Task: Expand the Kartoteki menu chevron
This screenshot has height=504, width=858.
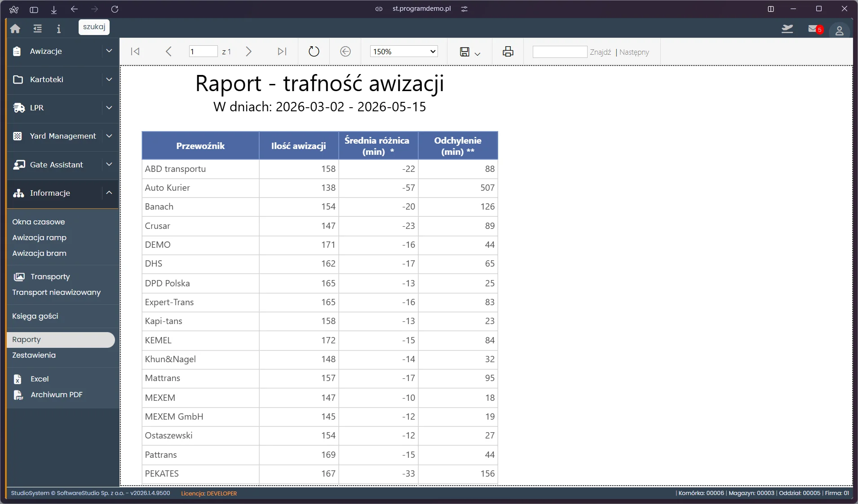Action: [x=109, y=79]
